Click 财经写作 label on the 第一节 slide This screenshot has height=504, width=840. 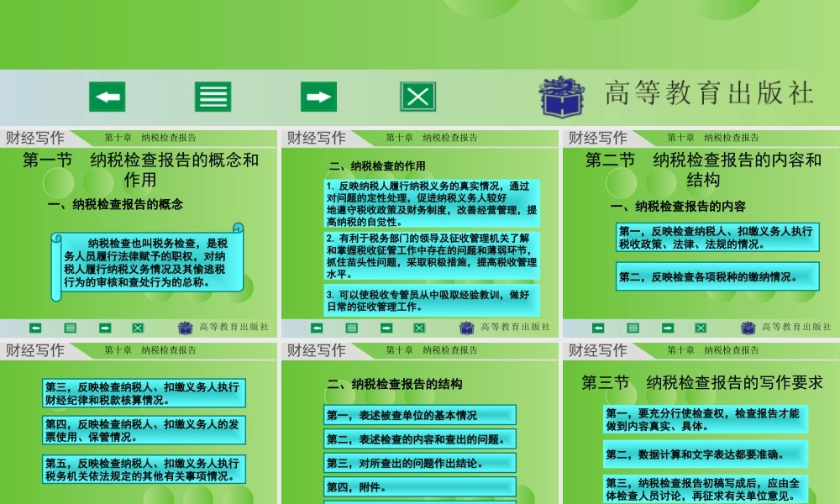click(34, 138)
